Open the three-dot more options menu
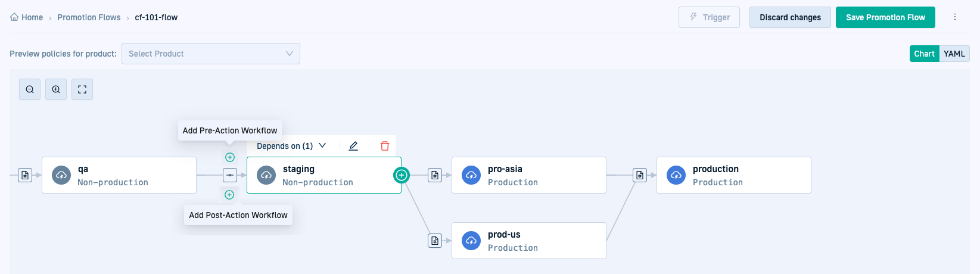Image resolution: width=980 pixels, height=274 pixels. 955,17
